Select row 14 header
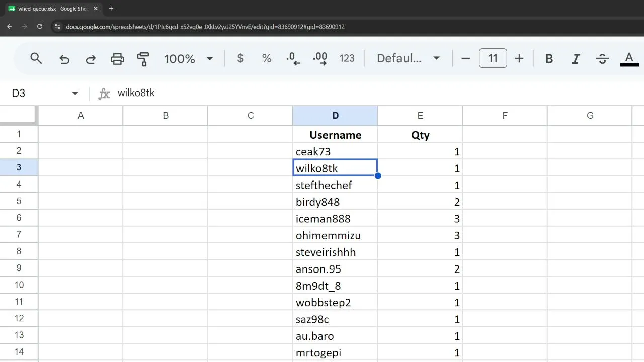This screenshot has height=362, width=644. tap(19, 352)
